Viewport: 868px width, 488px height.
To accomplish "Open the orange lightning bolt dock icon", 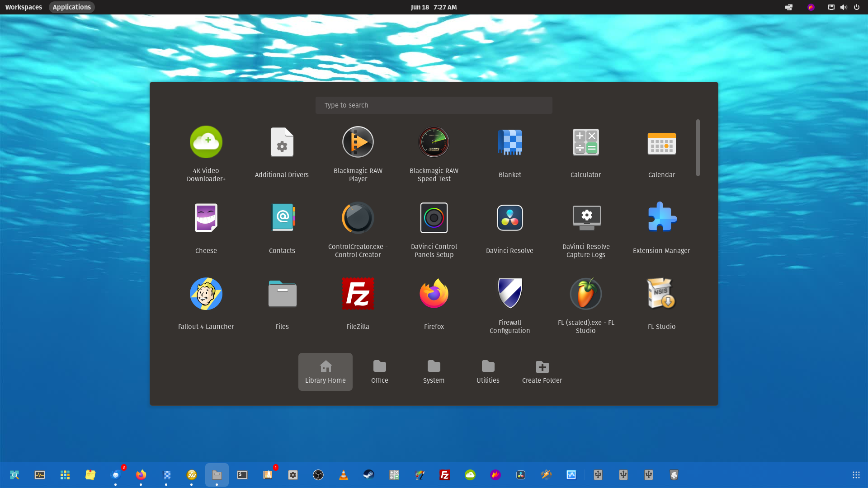I will pos(546,475).
